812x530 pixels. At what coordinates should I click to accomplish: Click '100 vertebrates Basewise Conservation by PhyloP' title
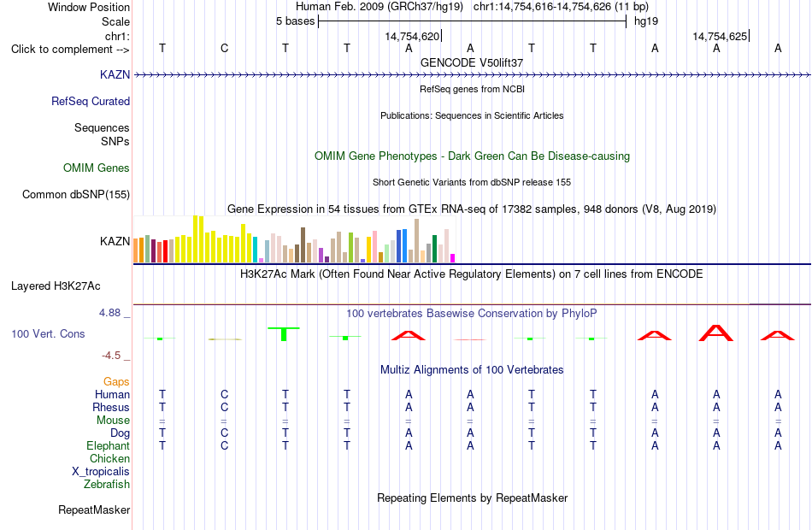coord(471,314)
